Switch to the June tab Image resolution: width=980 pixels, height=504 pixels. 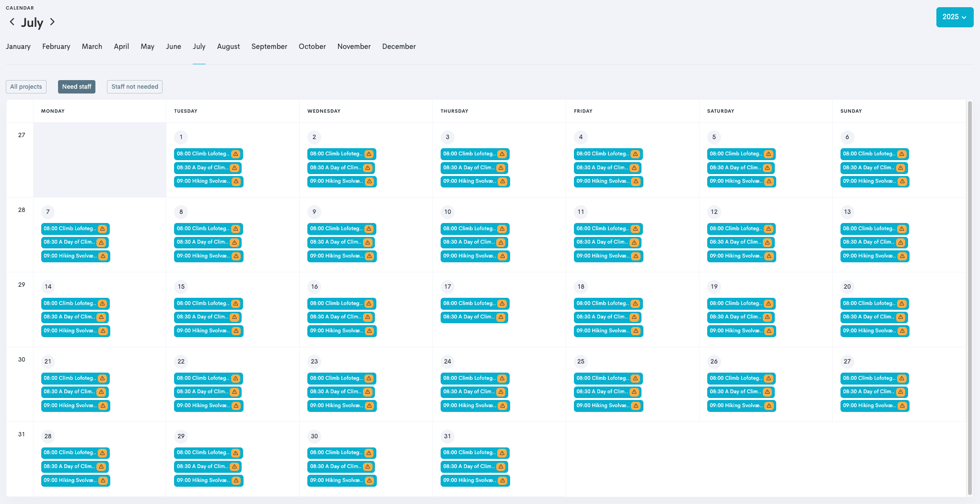[174, 47]
